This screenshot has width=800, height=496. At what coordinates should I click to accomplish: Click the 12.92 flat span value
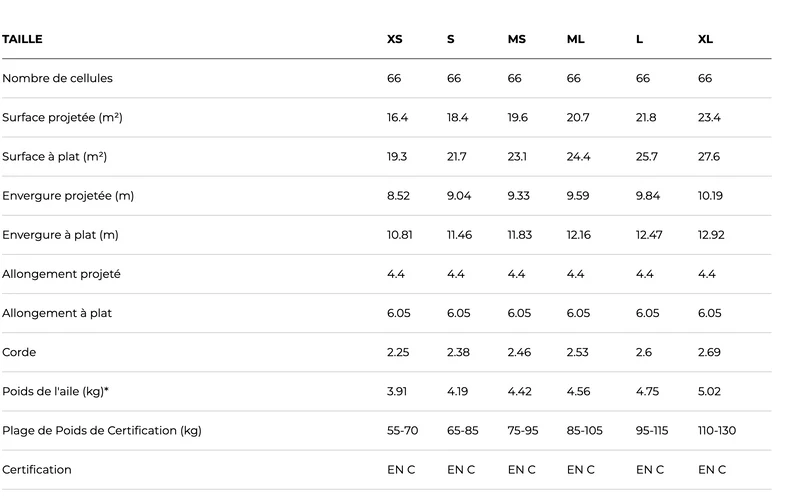click(x=711, y=235)
